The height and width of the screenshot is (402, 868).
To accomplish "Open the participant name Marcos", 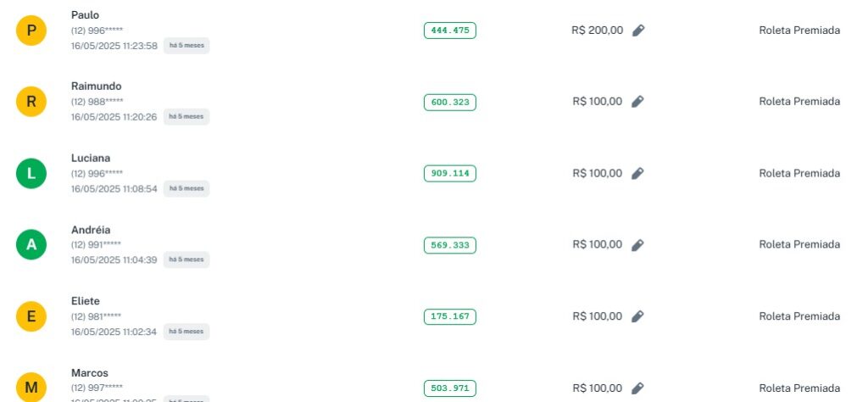I will pyautogui.click(x=90, y=373).
